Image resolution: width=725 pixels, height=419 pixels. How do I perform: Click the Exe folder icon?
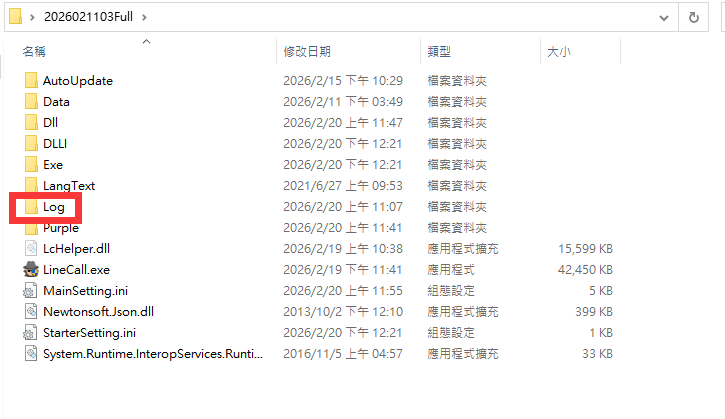point(31,165)
